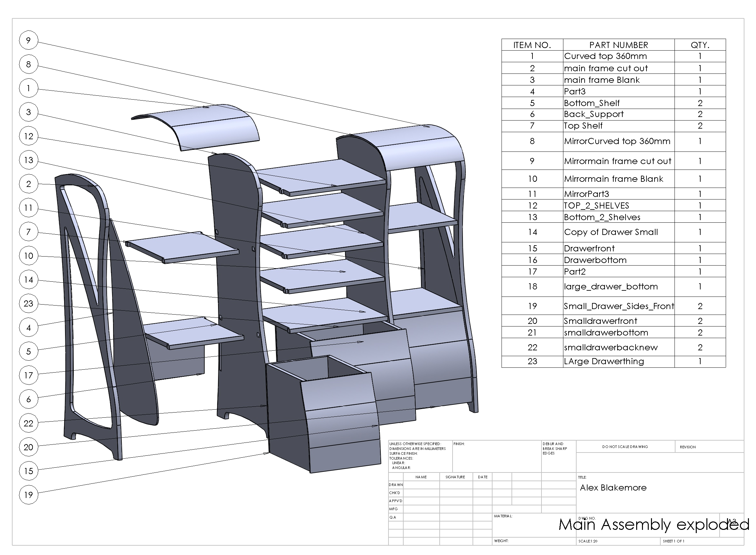Select the 'DEBUR AND BREAK SHARP EDGES' note
Screen dimensions: 756x555
555,449
